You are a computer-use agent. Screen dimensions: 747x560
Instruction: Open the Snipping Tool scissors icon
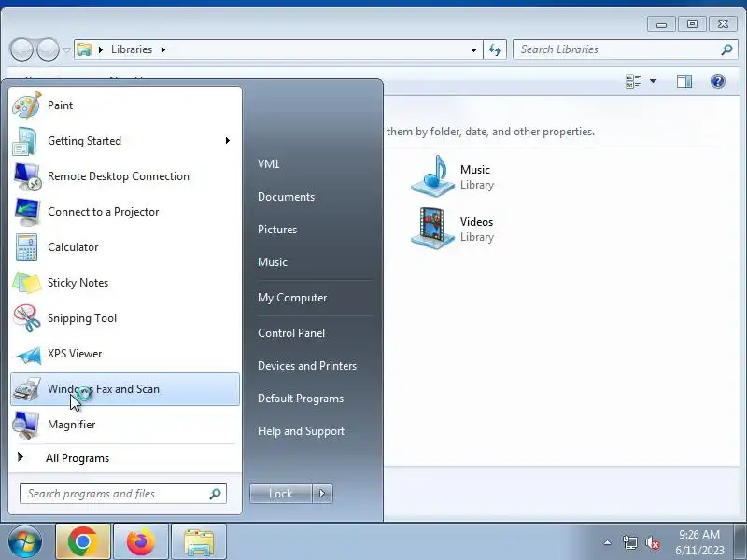click(x=27, y=318)
